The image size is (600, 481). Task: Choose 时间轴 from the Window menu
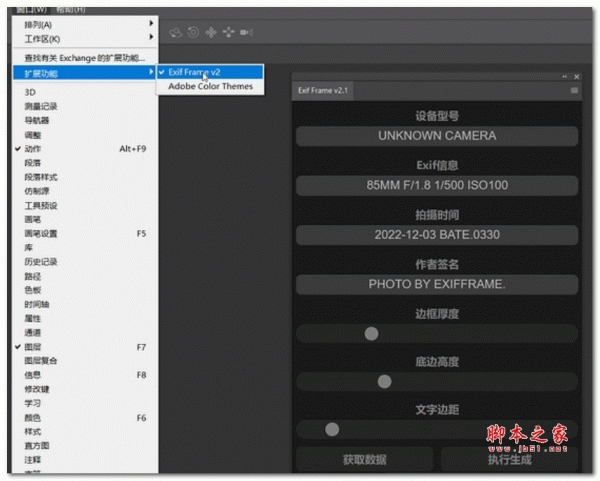coord(85,305)
